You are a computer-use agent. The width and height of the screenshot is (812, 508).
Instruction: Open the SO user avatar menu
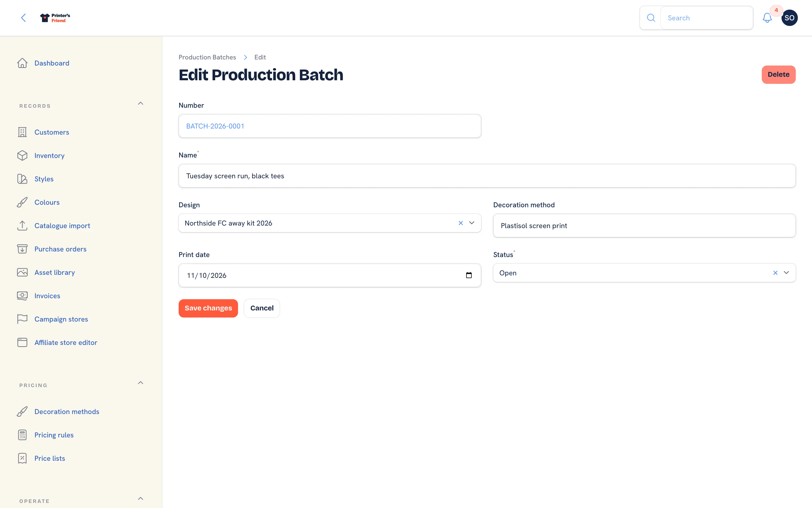789,18
